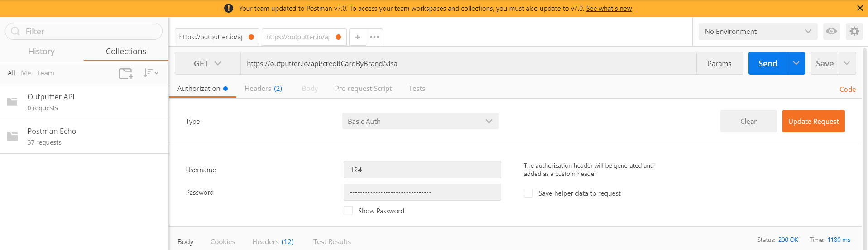
Task: Click the environment quick look eye icon
Action: 831,32
